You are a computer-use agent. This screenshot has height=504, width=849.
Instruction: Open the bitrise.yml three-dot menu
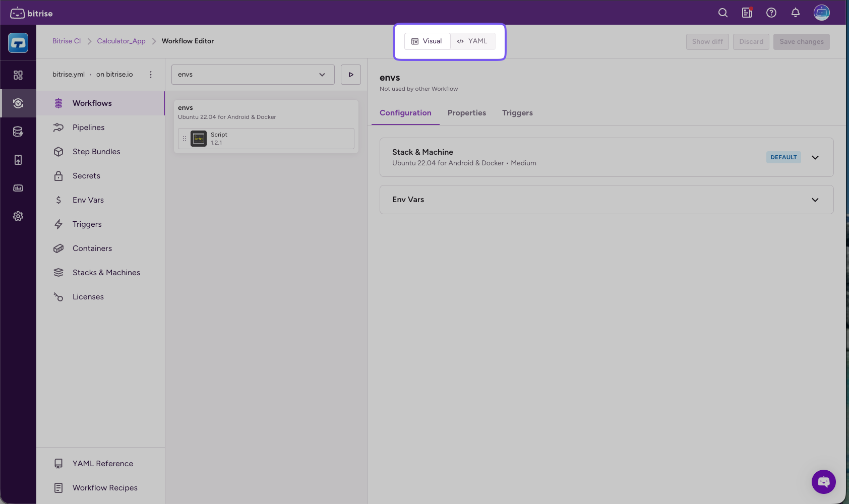pyautogui.click(x=151, y=75)
